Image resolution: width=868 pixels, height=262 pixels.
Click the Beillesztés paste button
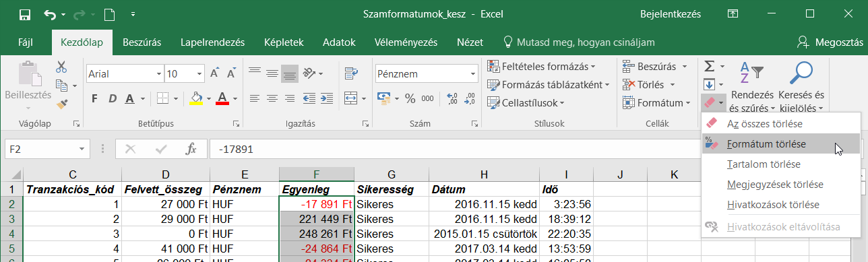coord(28,86)
